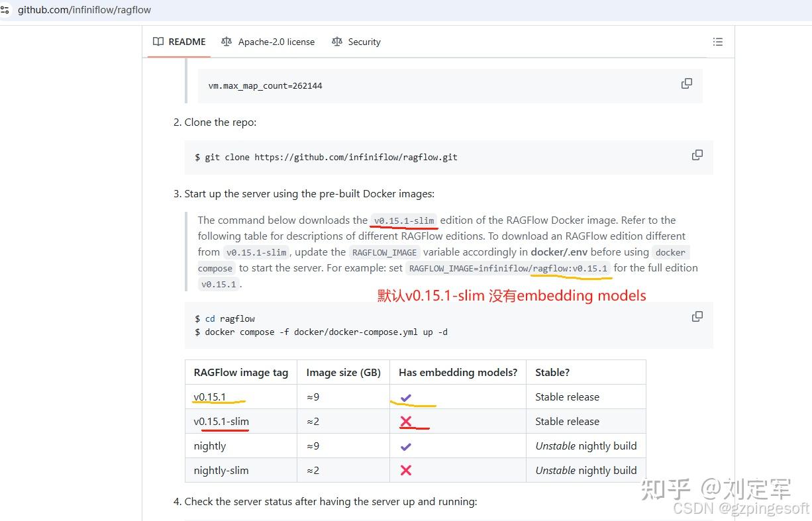Image resolution: width=812 pixels, height=521 pixels.
Task: Click the red cross in v0.15.1-slim row
Action: click(x=406, y=422)
